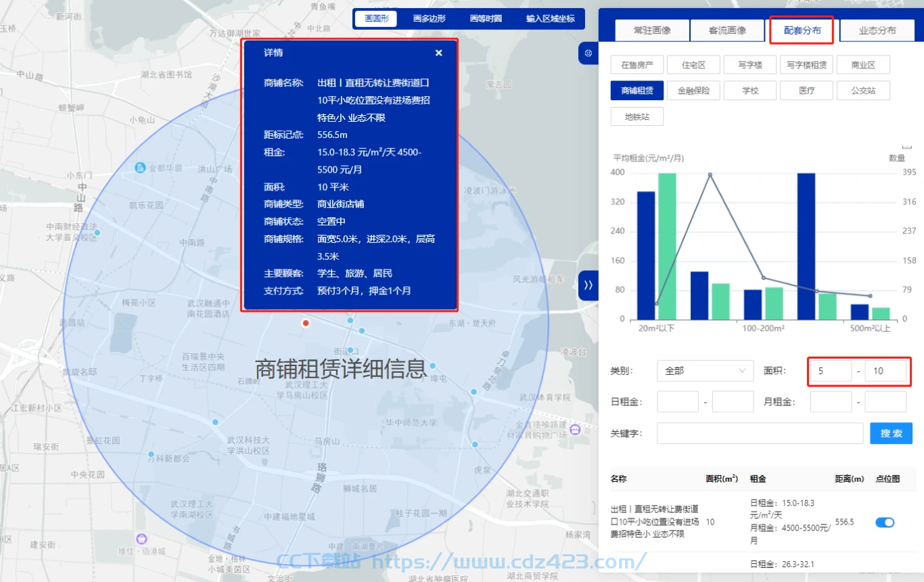Click the dark blue bar for 20m²以下
The width and height of the screenshot is (924, 582).
pyautogui.click(x=646, y=256)
